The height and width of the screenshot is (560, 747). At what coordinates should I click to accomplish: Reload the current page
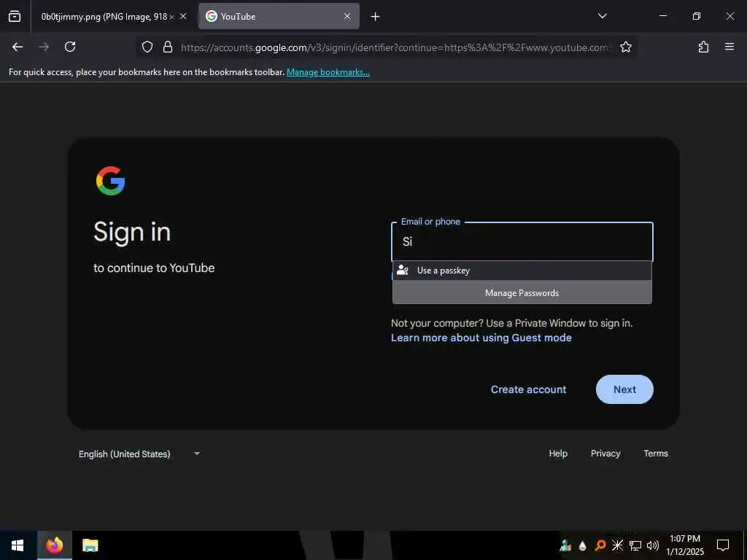(x=70, y=47)
